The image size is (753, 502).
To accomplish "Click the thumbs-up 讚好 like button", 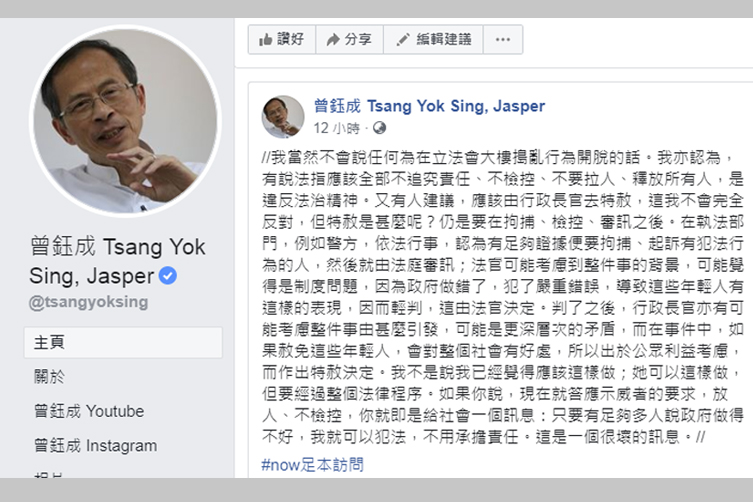I will click(x=282, y=39).
